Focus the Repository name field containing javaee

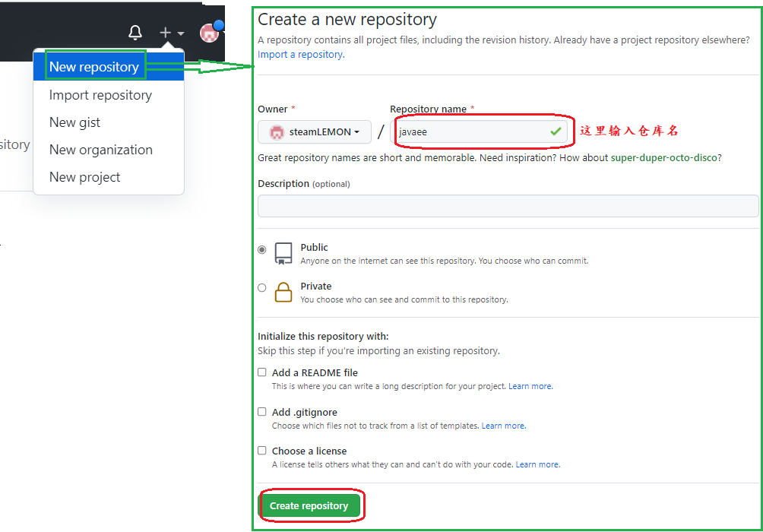(479, 132)
